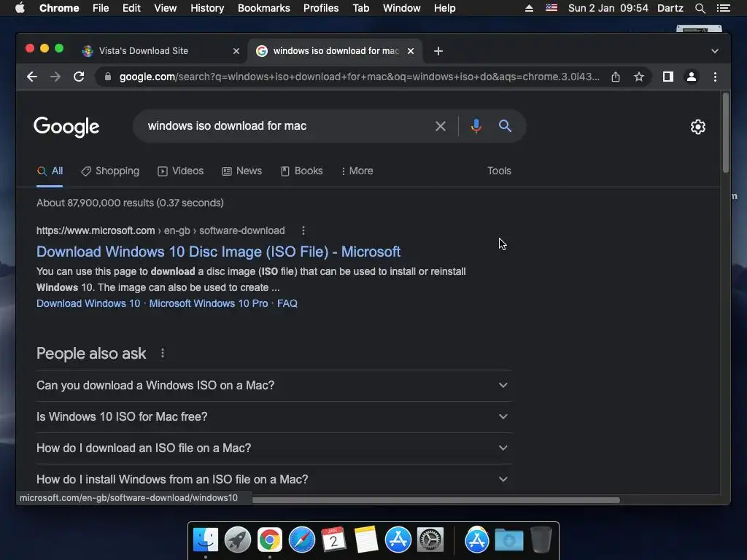This screenshot has height=560, width=747.
Task: Clear the Google search box text
Action: [x=441, y=126]
